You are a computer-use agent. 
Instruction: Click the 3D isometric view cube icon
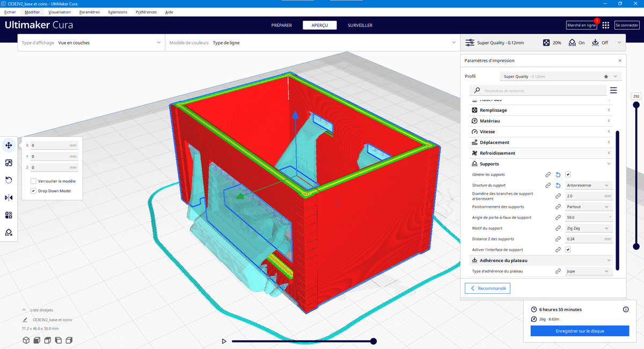point(26,340)
